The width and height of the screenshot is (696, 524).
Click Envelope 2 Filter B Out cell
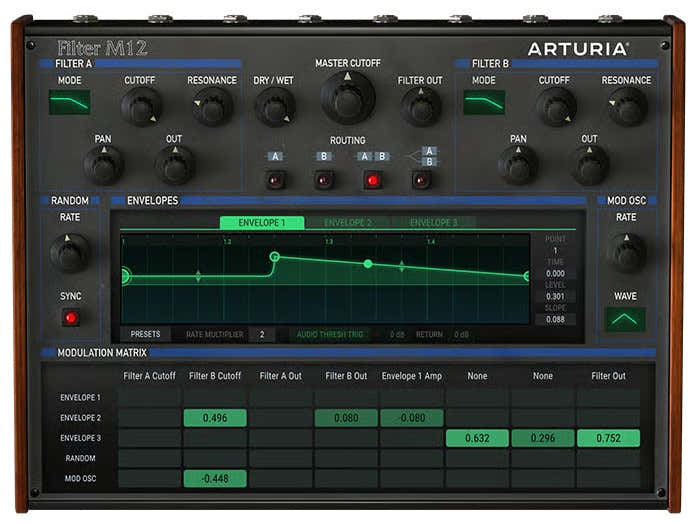click(346, 418)
